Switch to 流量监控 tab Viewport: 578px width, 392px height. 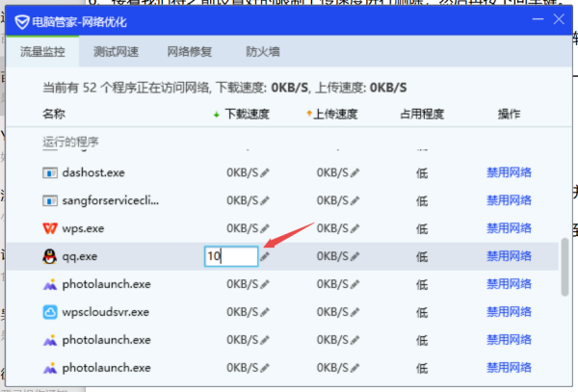42,52
